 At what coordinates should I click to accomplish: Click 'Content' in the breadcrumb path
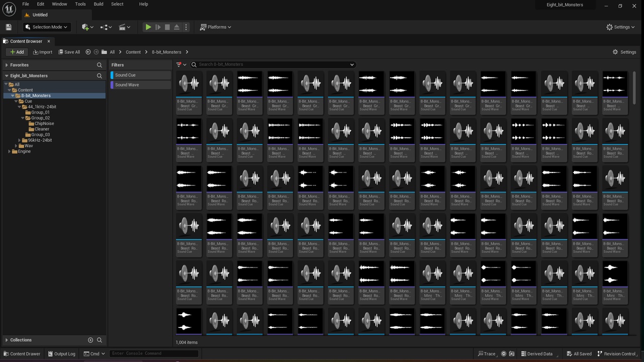[x=133, y=52]
